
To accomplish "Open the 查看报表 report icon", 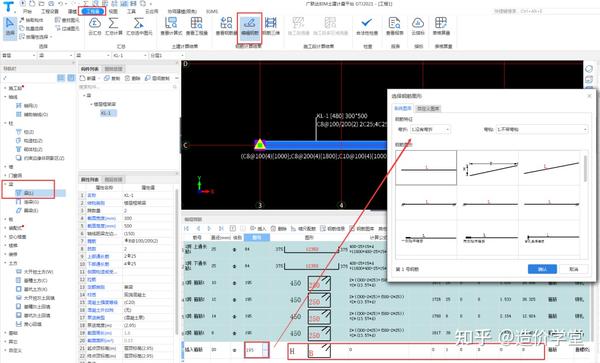I will [x=395, y=26].
